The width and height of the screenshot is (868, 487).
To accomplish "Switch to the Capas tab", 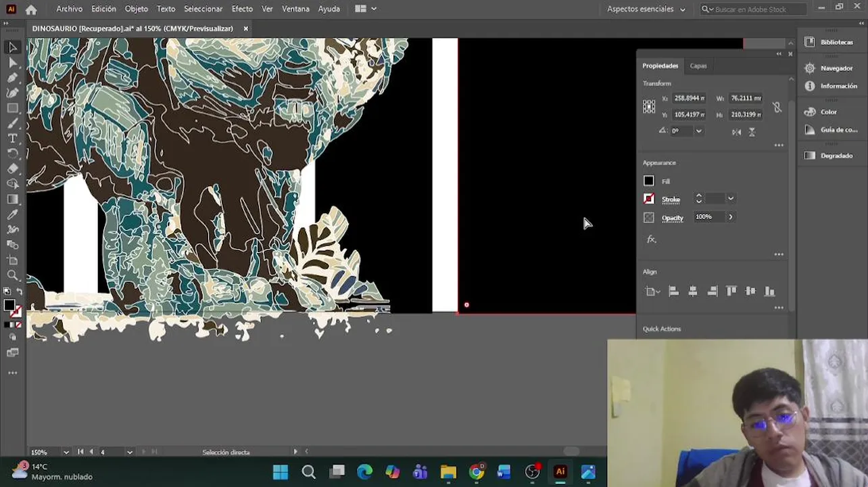I will (698, 66).
